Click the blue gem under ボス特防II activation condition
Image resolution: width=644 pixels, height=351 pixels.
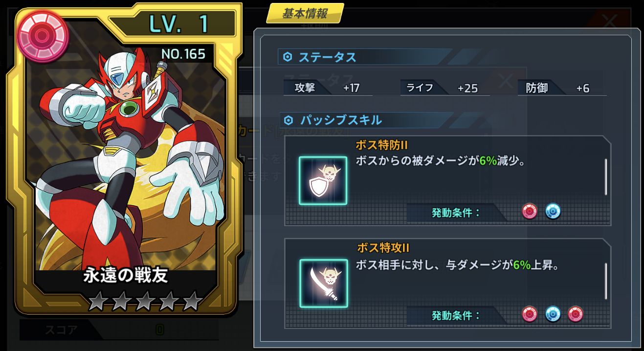[553, 211]
